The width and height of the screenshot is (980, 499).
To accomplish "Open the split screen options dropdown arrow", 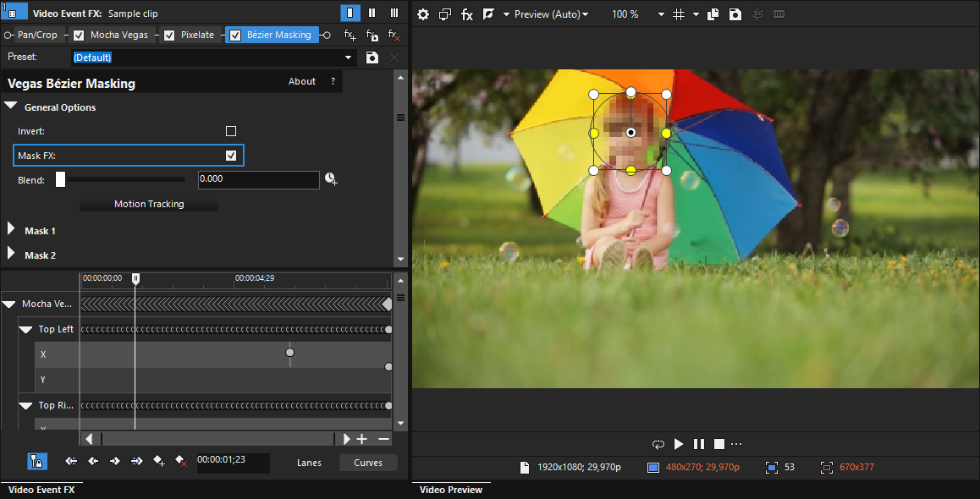I will pyautogui.click(x=506, y=14).
